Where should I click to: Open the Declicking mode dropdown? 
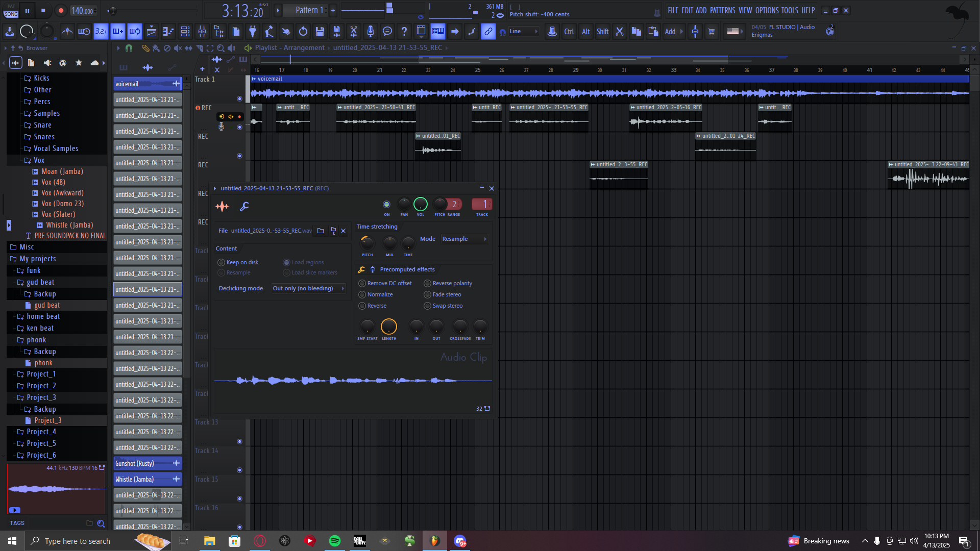(x=308, y=288)
